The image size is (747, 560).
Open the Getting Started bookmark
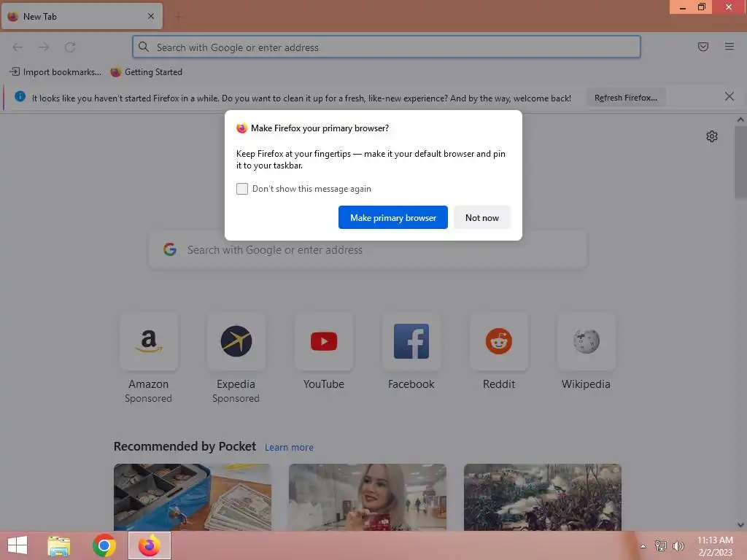point(146,72)
